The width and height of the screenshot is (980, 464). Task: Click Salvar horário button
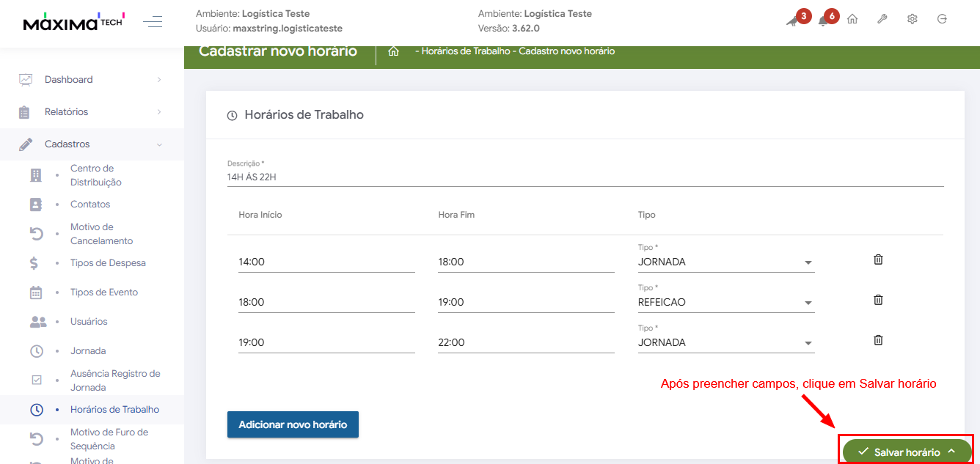(x=906, y=452)
